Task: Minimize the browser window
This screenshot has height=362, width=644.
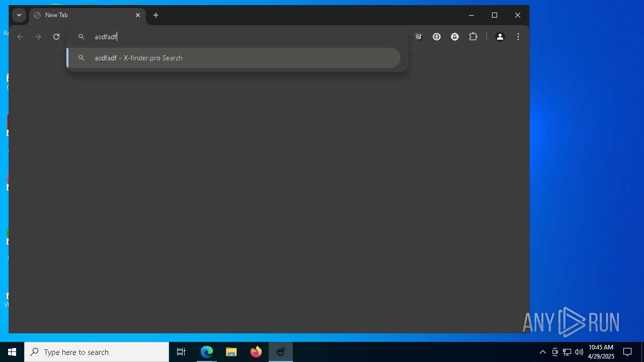Action: (x=471, y=15)
